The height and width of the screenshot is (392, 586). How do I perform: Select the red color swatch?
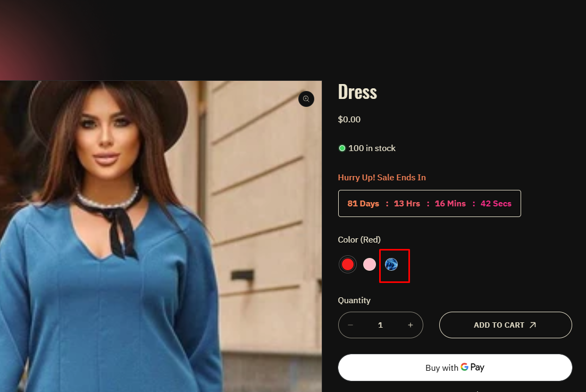coord(348,264)
